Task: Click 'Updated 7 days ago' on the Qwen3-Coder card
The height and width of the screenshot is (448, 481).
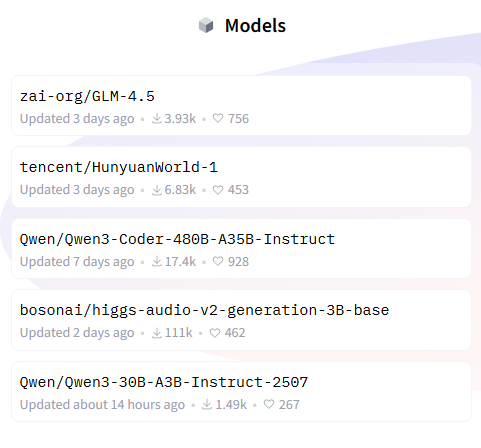Action: [77, 262]
